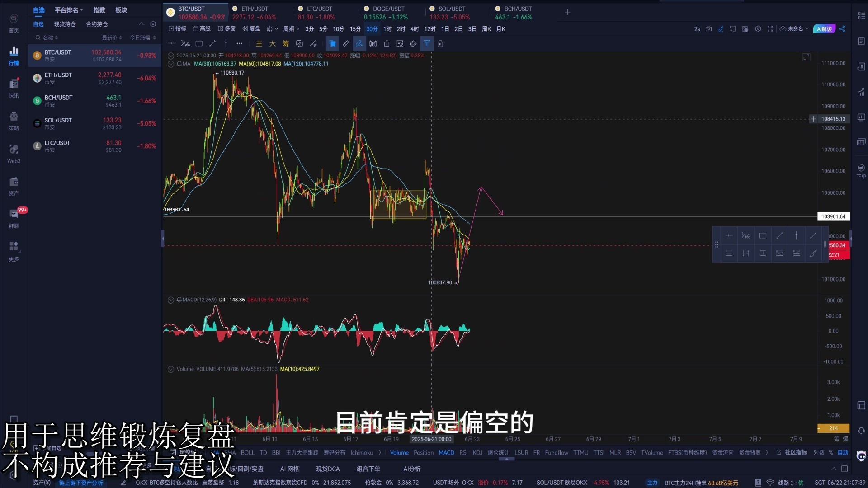Open watchlist settings gear icon
The image size is (868, 488).
(x=153, y=24)
